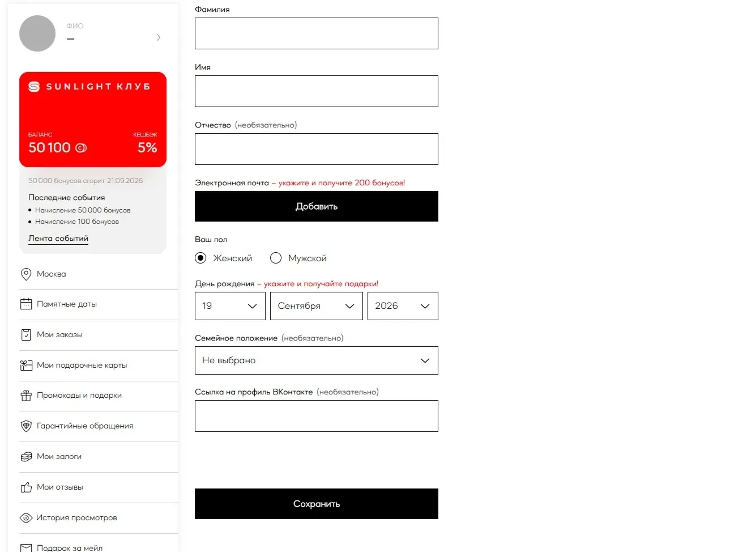Click the 'Последние события' heading
The image size is (756, 552).
pyautogui.click(x=67, y=198)
